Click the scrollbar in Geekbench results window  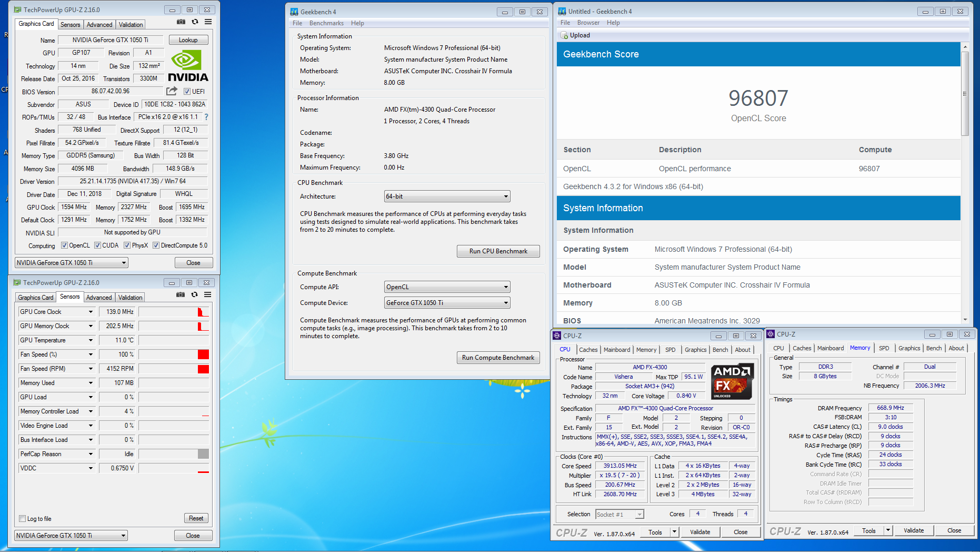965,95
